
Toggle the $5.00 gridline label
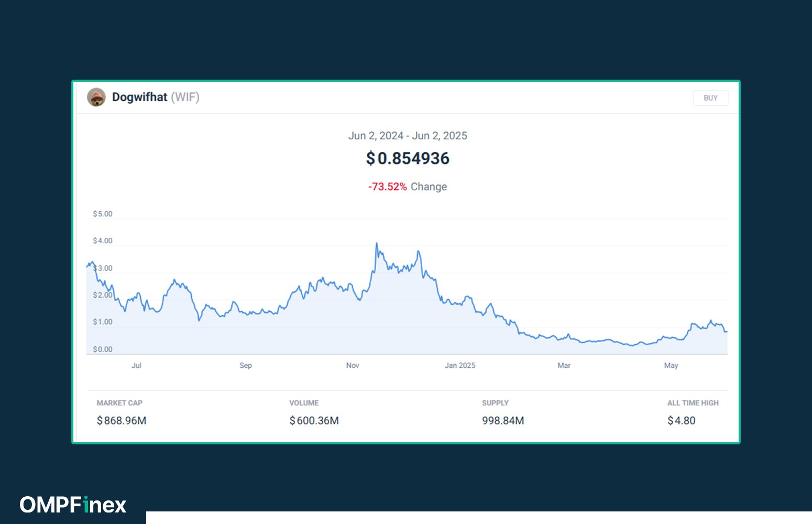102,214
